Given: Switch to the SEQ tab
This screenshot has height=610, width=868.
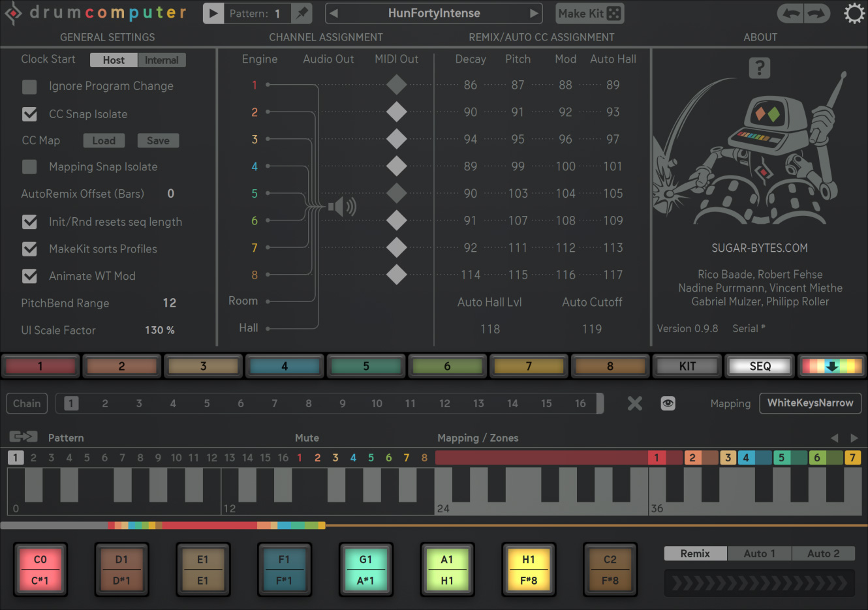Looking at the screenshot, I should point(760,366).
